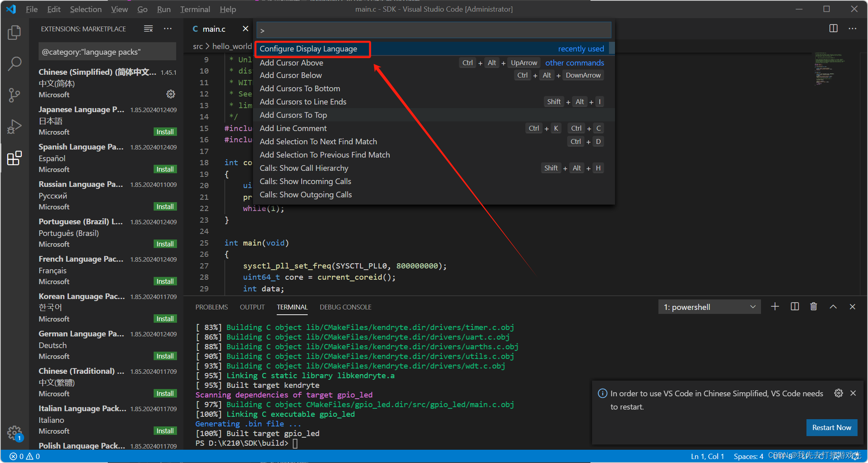Select the Extensions view icon
868x463 pixels.
tap(14, 158)
